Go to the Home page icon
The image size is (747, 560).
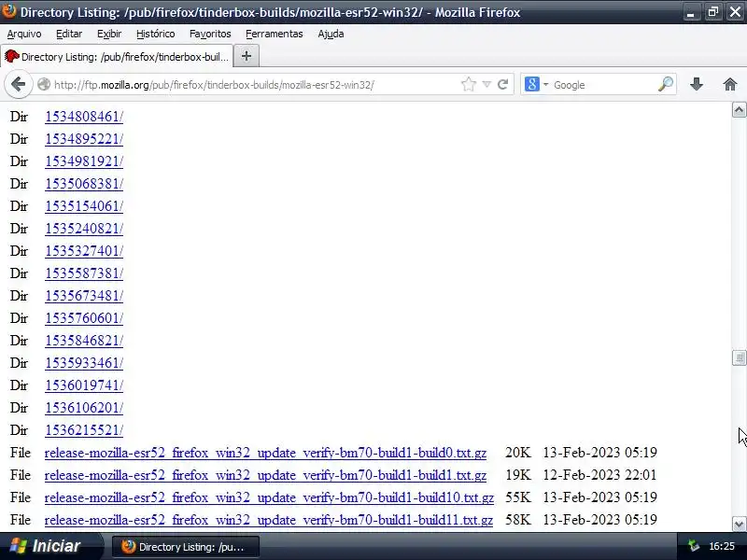coord(730,85)
